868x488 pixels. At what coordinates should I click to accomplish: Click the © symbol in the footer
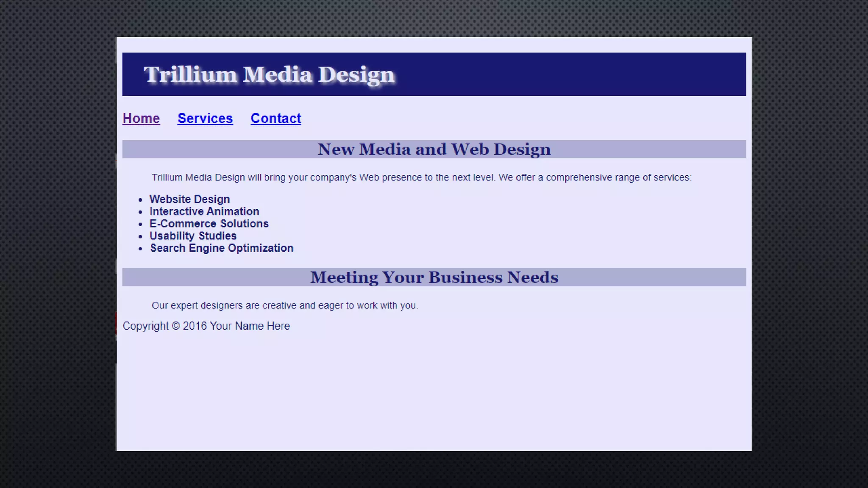click(x=176, y=326)
